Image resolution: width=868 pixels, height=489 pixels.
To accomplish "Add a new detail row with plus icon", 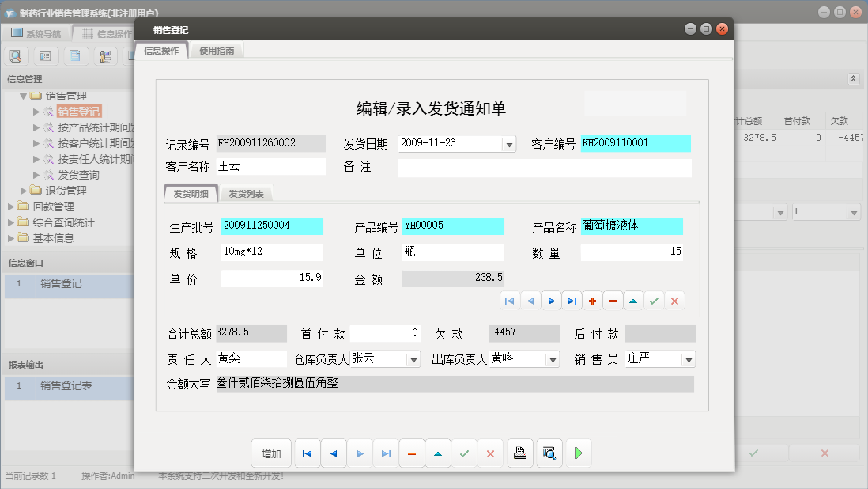I will (593, 301).
